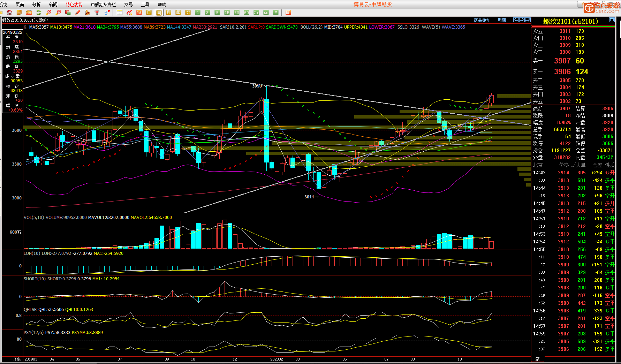Switch to monthly (月) period
The image size is (621, 364).
[x=168, y=13]
